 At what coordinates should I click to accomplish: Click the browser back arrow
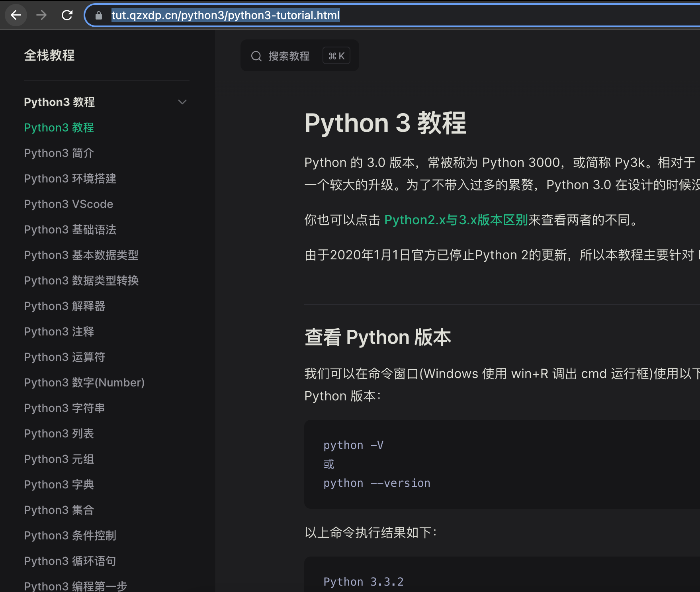16,15
